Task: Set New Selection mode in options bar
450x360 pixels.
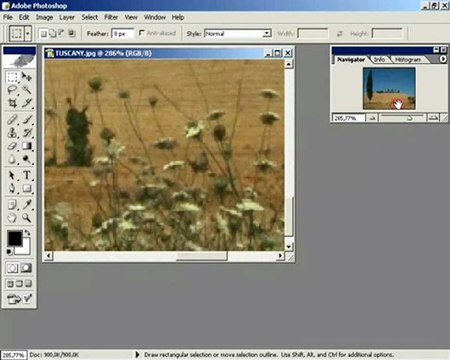Action: [x=44, y=33]
